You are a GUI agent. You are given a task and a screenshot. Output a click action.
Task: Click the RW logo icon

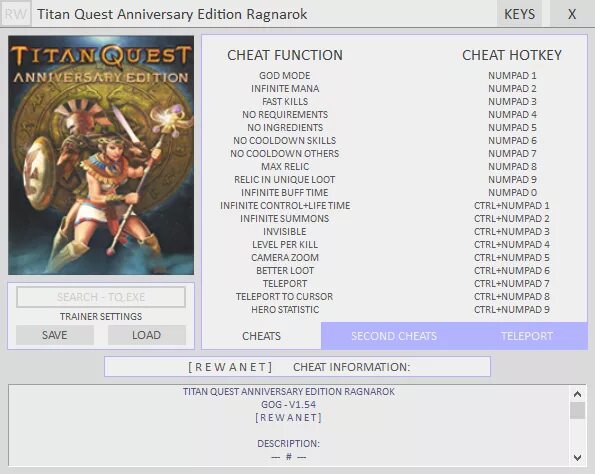click(x=16, y=14)
